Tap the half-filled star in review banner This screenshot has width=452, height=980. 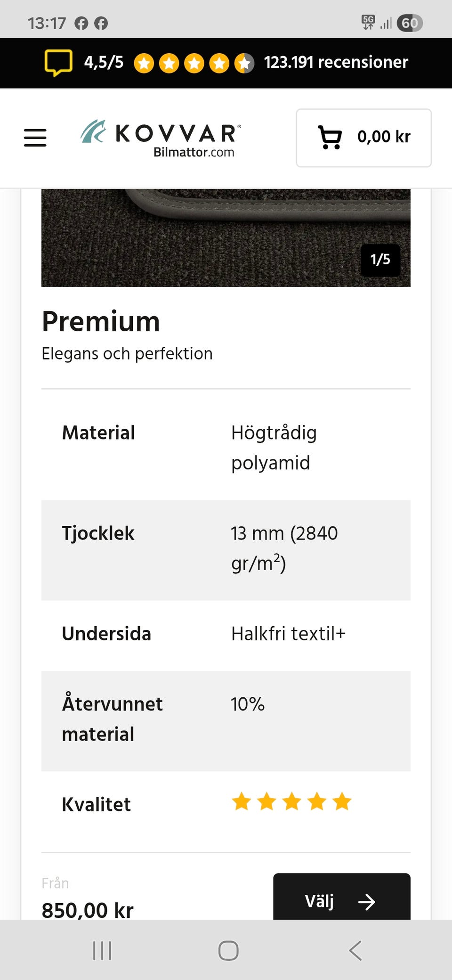coord(245,62)
